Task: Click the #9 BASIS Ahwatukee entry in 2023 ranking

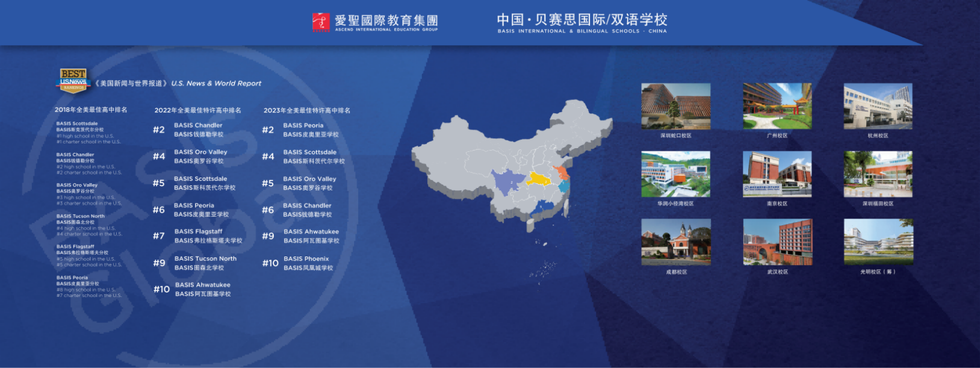Action: [x=301, y=236]
